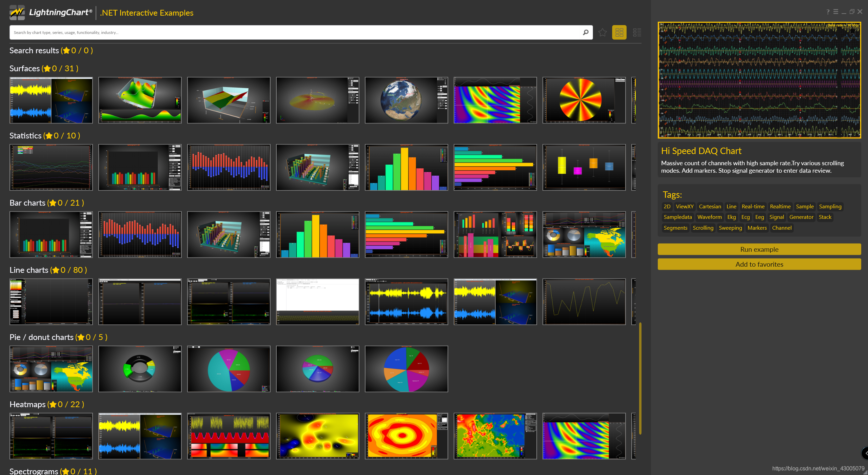Choose the Generator tag

coord(801,217)
